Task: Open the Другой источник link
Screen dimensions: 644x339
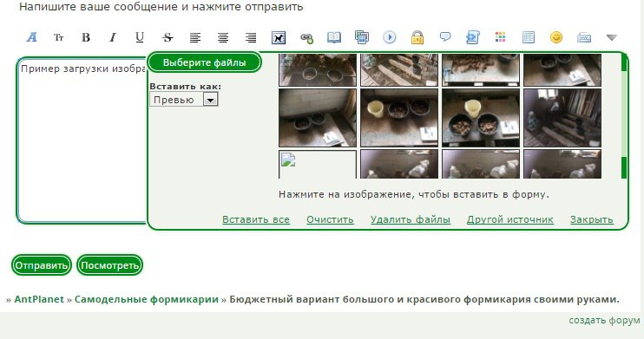Action: click(510, 219)
